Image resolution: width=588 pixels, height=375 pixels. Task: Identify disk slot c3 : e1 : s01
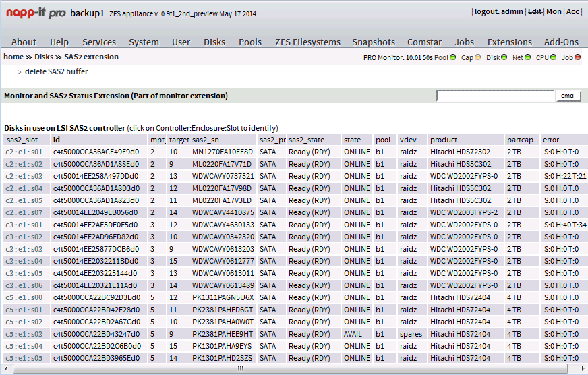pos(24,225)
